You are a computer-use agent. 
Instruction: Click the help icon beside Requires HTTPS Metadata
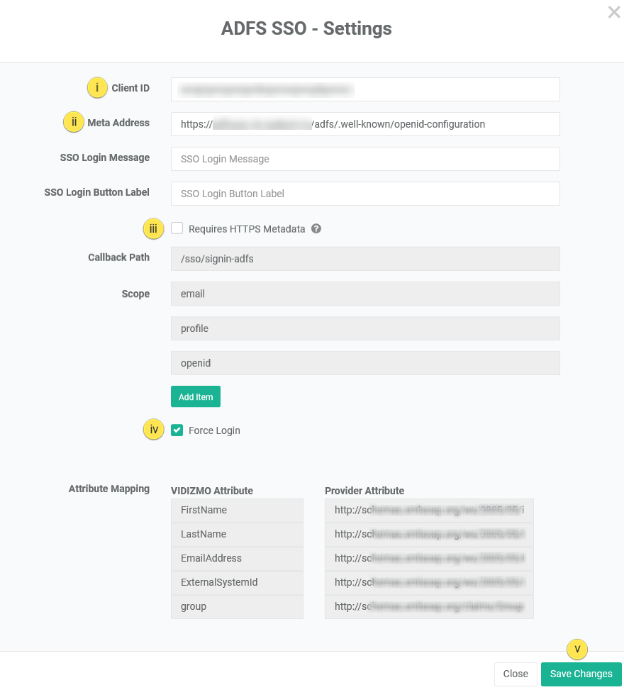pyautogui.click(x=316, y=229)
